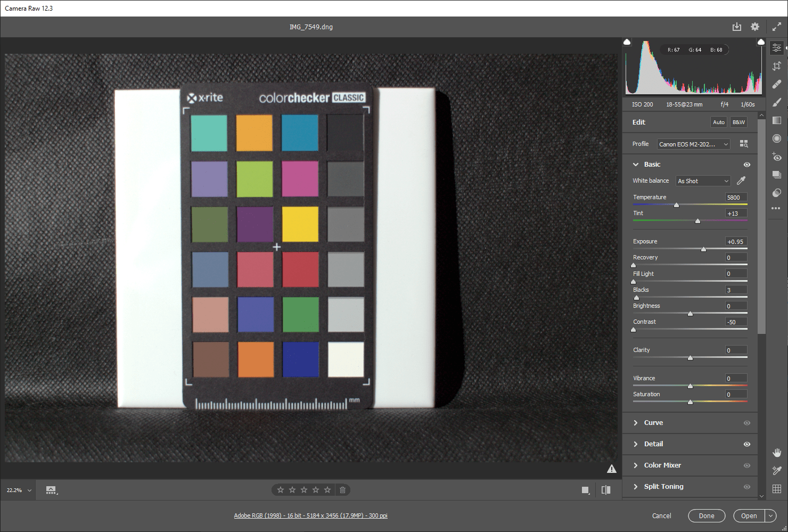Select the Graduated Filter tool

pyautogui.click(x=776, y=120)
